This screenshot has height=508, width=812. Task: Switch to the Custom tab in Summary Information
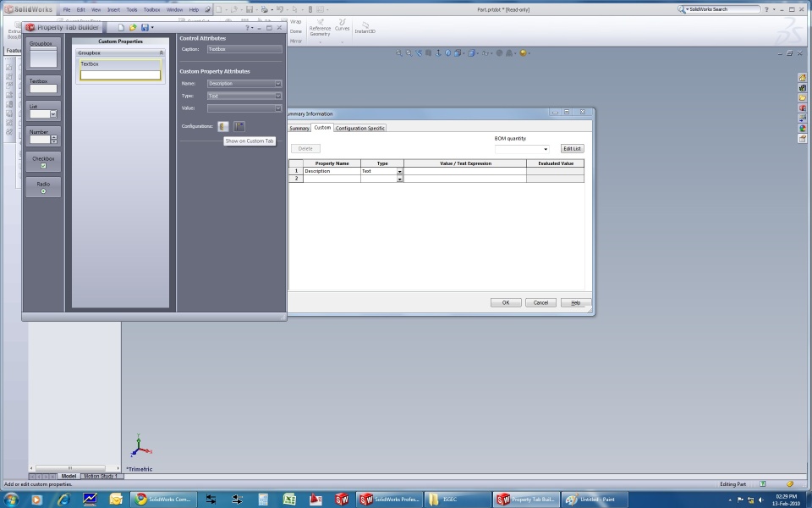click(322, 128)
